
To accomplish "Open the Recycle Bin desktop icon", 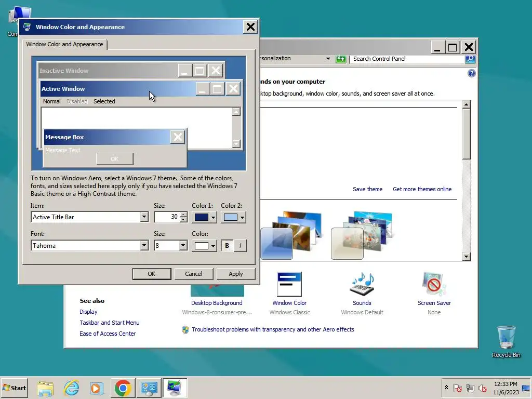I will point(506,342).
